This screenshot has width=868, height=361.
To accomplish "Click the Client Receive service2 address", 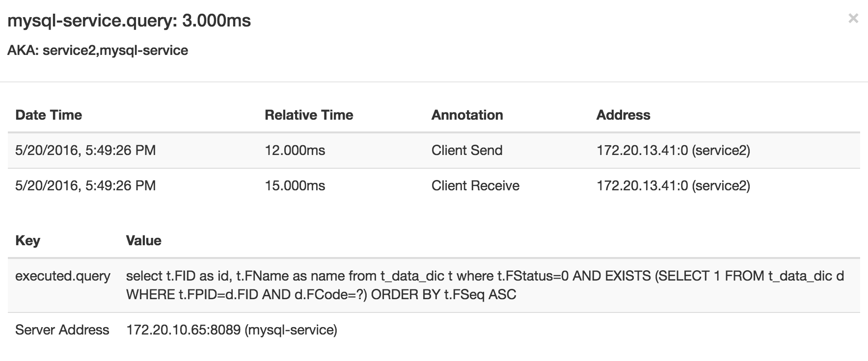I will [x=673, y=185].
